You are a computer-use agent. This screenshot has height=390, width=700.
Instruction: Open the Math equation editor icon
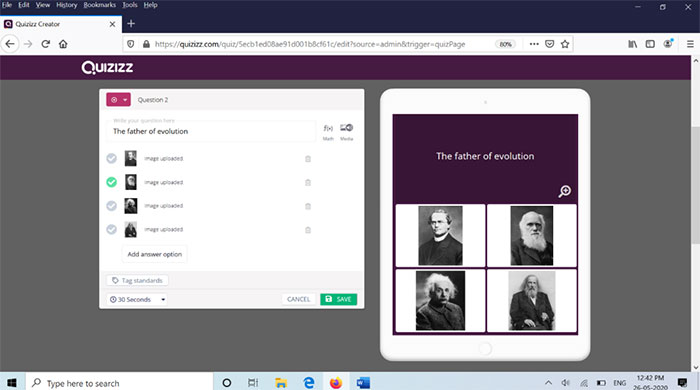coord(328,129)
